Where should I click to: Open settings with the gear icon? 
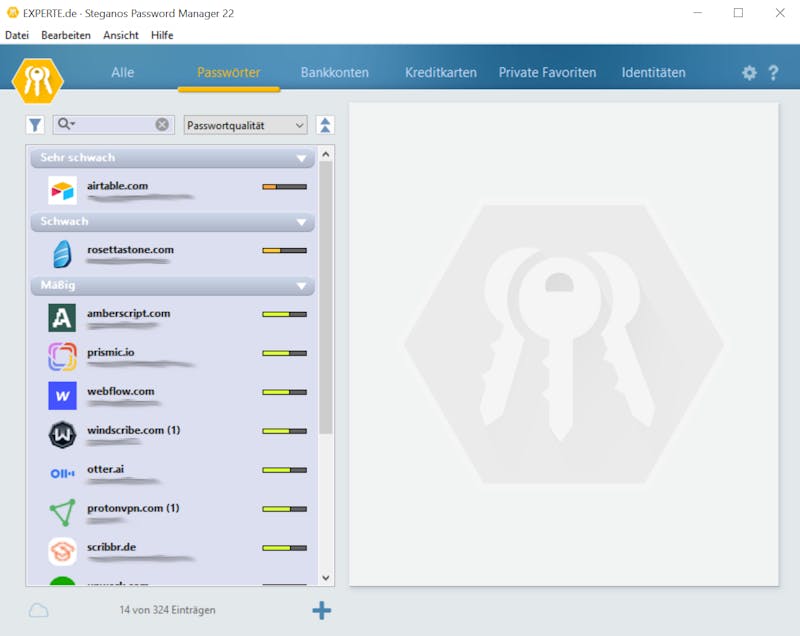coord(749,72)
